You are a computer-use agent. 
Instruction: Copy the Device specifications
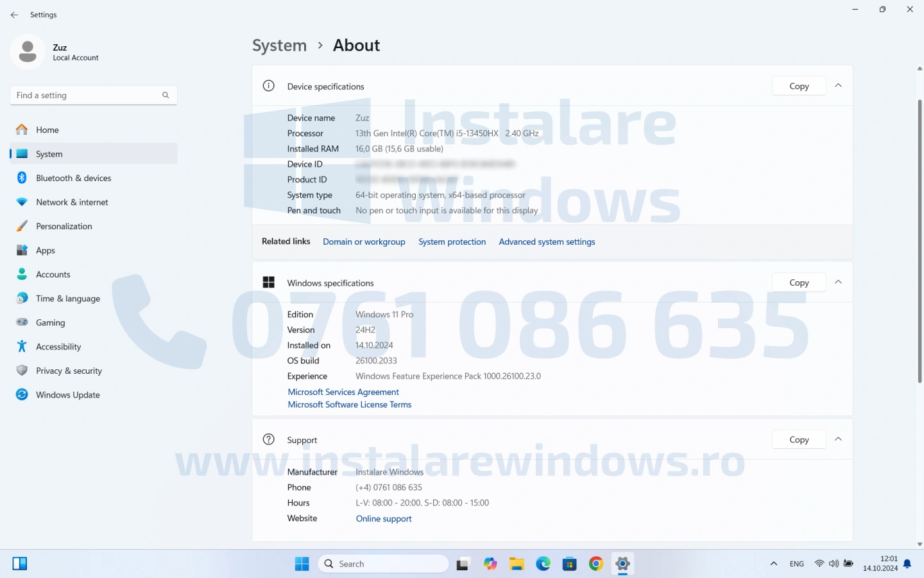[799, 86]
